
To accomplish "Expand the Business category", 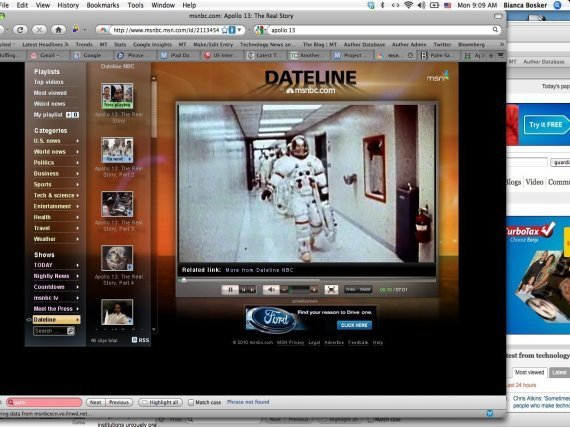I will [56, 173].
